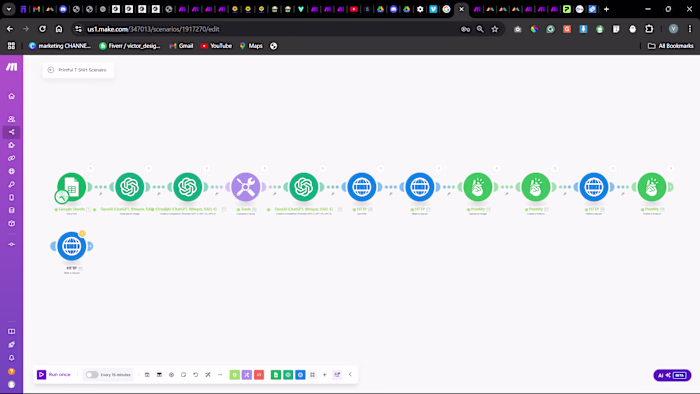Click the Undo arrow in toolbar
700x394 pixels.
(x=196, y=375)
